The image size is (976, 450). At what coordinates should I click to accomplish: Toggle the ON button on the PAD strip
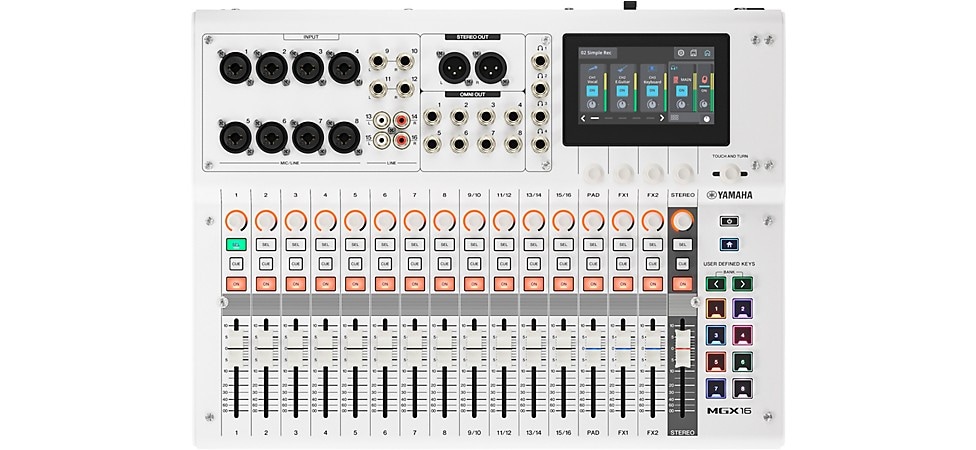click(593, 284)
